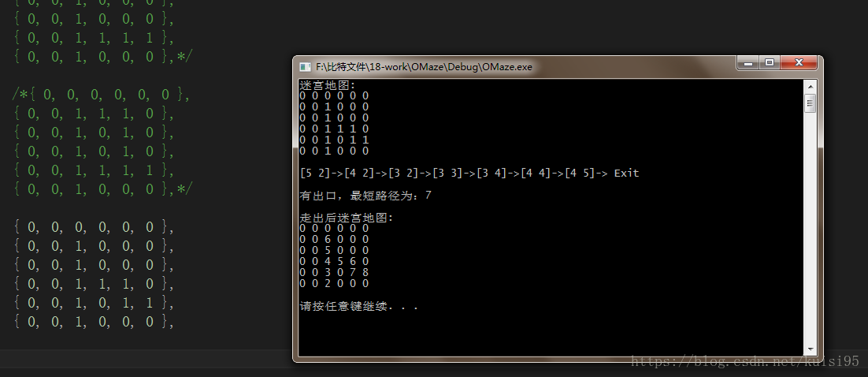Maximize the OMaze.exe console window
The width and height of the screenshot is (868, 377).
point(770,62)
